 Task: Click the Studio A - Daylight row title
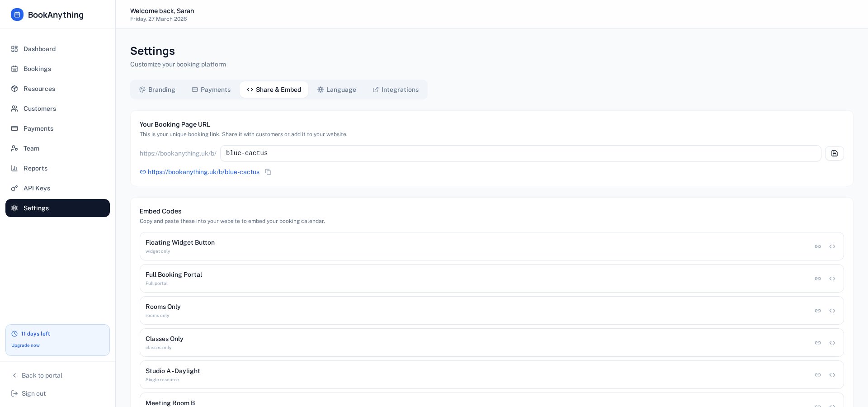[173, 371]
